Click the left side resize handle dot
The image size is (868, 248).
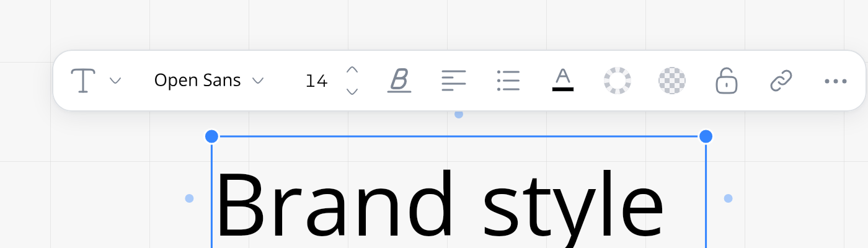pos(189,198)
